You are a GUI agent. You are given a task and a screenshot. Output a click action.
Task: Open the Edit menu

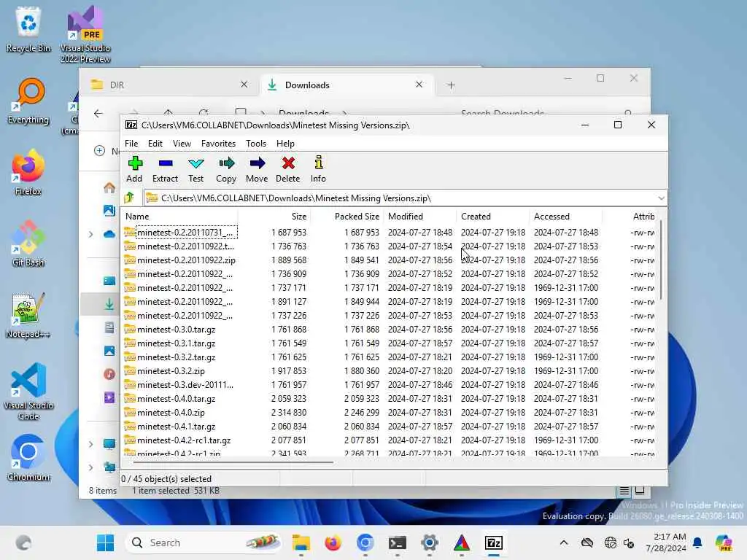(x=155, y=144)
